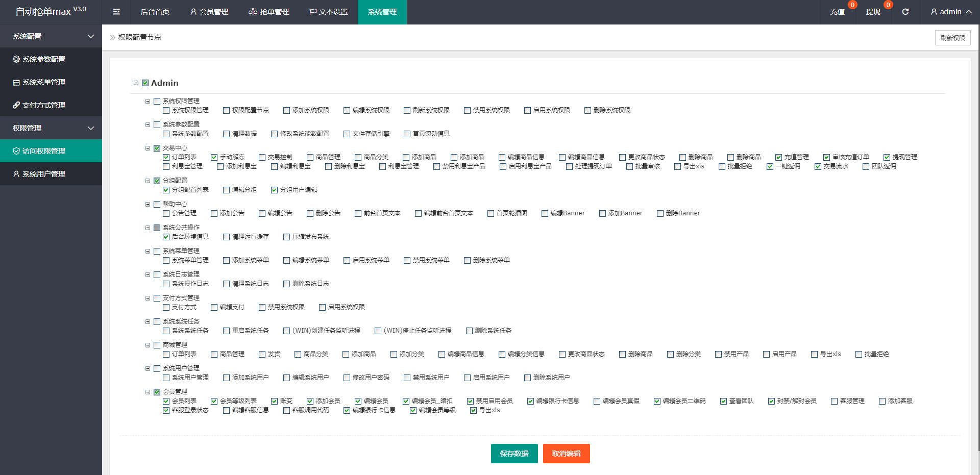This screenshot has width=980, height=475.
Task: Uncheck the 提现管理 checkbox
Action: [887, 158]
